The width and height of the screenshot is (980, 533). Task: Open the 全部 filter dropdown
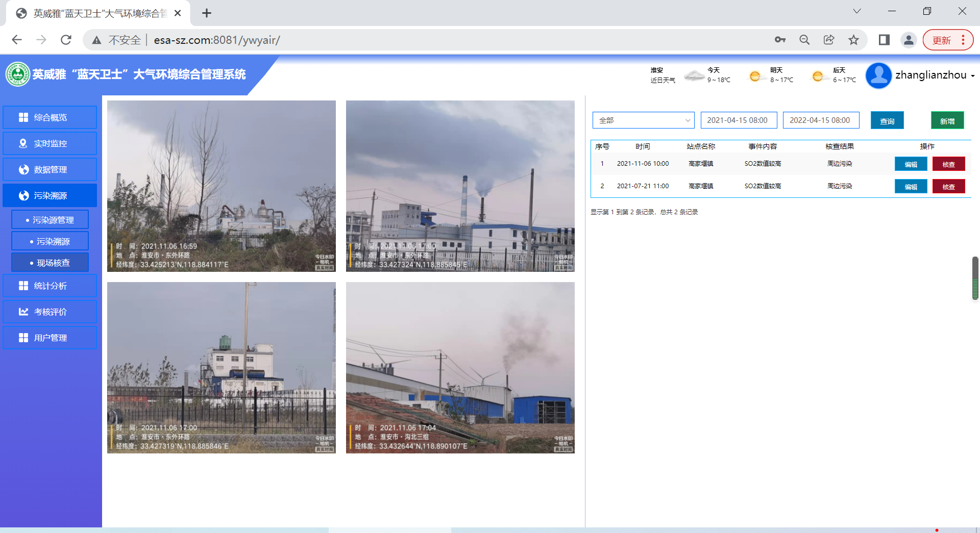point(643,120)
